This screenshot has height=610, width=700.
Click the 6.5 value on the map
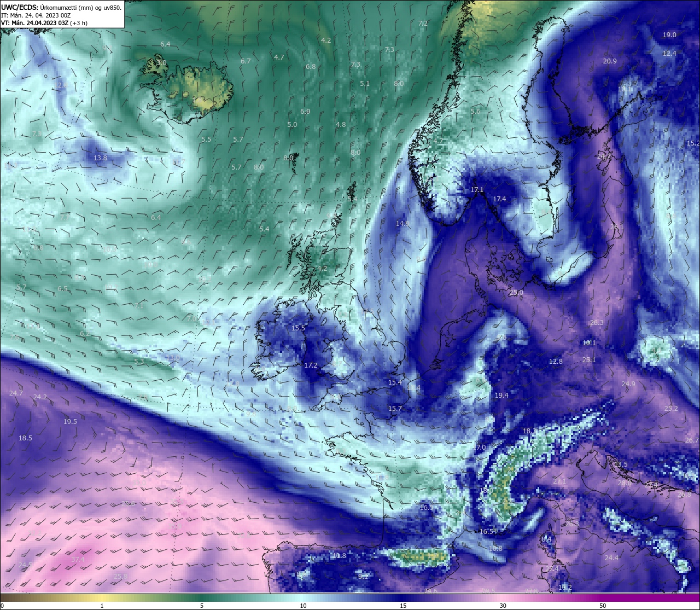coord(63,289)
